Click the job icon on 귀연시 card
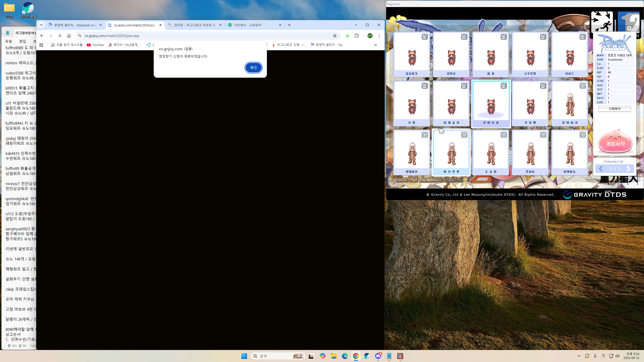 tap(464, 37)
